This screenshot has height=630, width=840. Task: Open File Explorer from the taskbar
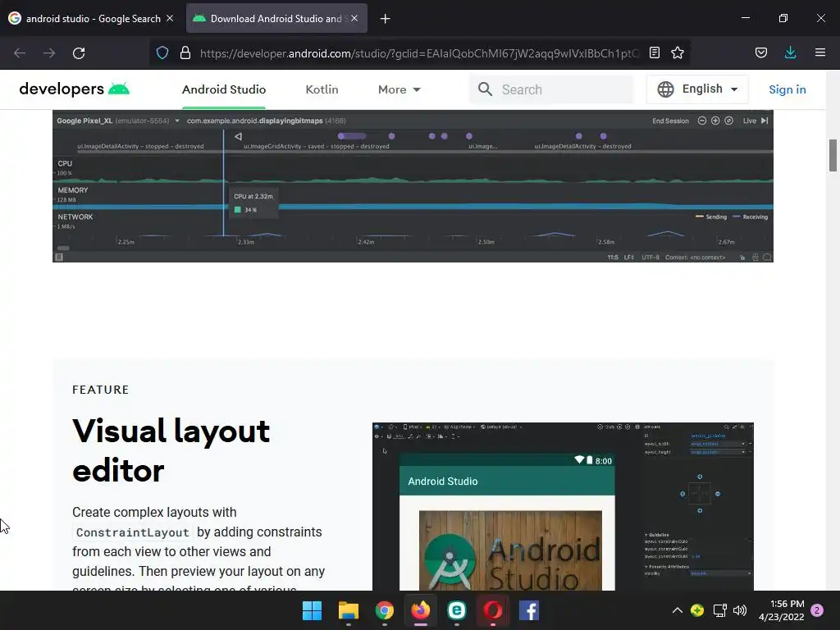[348, 610]
